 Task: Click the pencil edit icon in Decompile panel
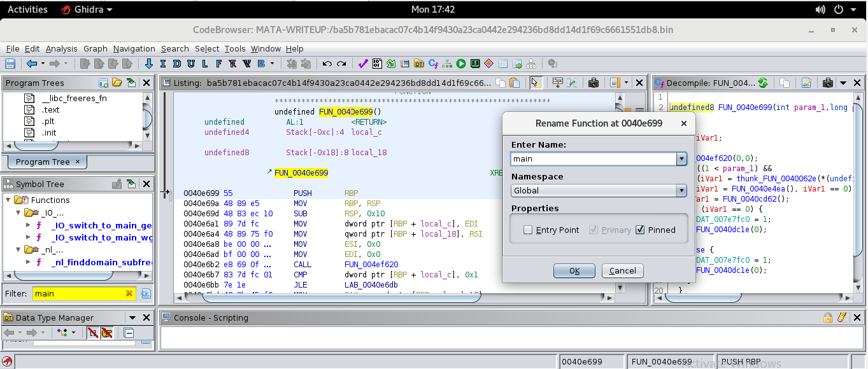[806, 83]
